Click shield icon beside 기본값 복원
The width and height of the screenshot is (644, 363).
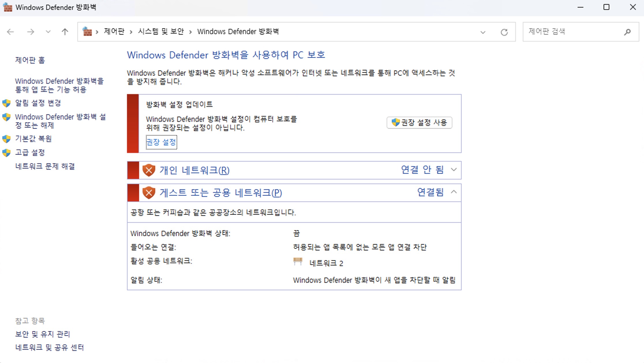pyautogui.click(x=6, y=139)
